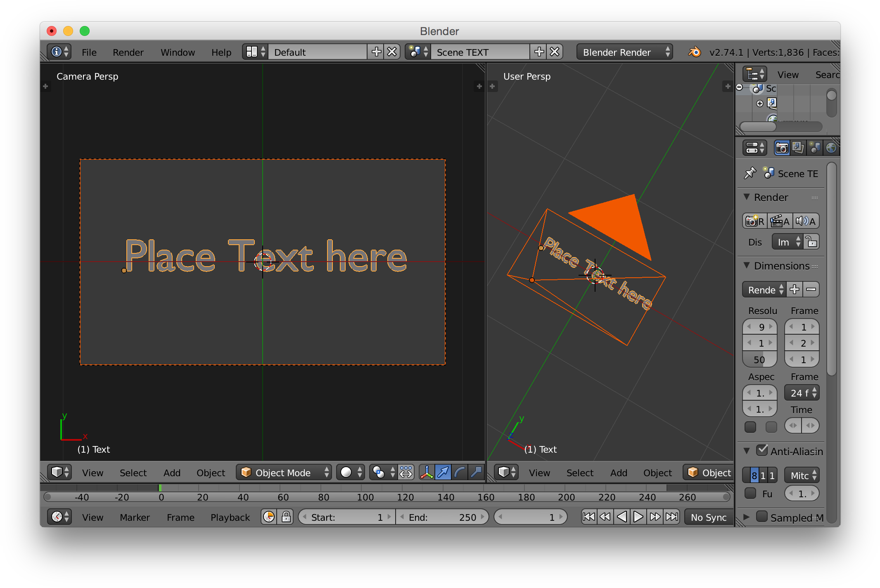Toggle manipulate center points button
Screen dimensions: 880x588
(406, 472)
